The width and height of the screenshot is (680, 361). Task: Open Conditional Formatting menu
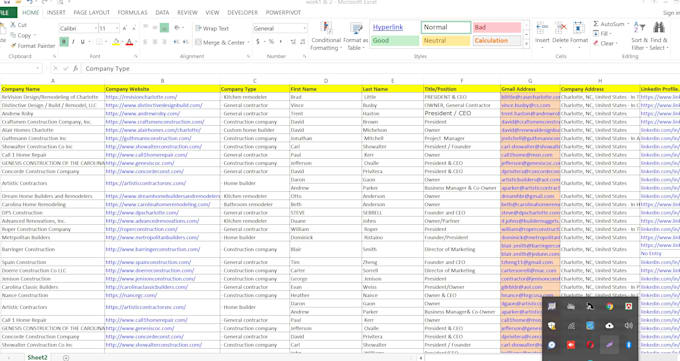coord(326,37)
